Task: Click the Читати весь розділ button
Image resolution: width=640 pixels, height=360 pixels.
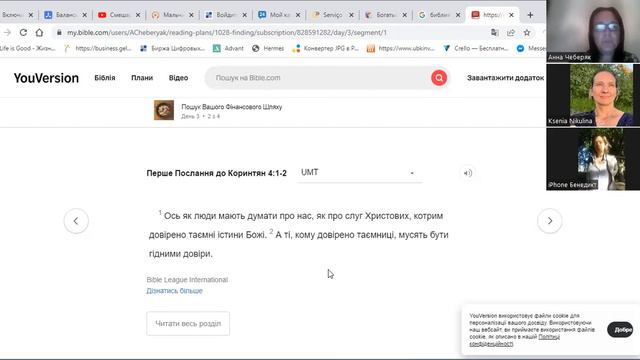Action: [x=188, y=323]
